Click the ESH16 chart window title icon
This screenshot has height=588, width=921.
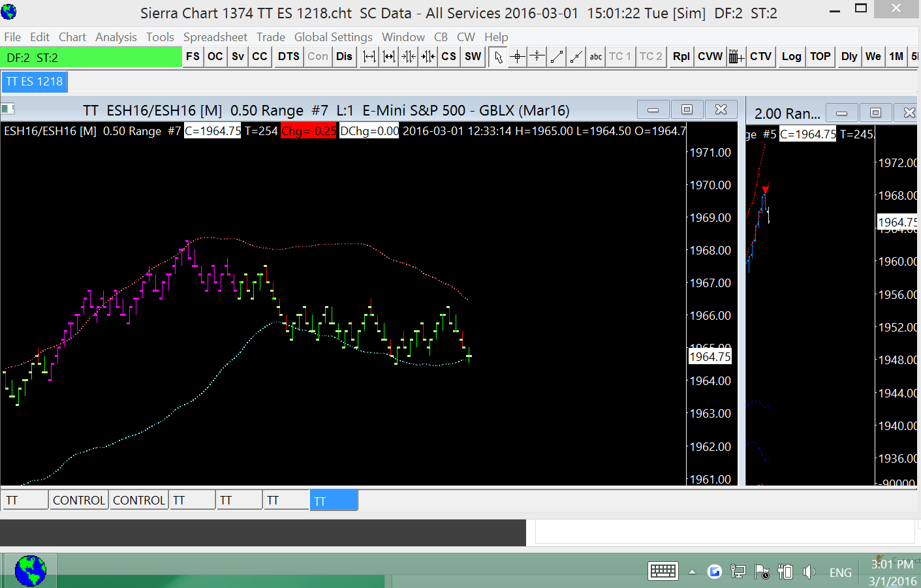point(8,109)
